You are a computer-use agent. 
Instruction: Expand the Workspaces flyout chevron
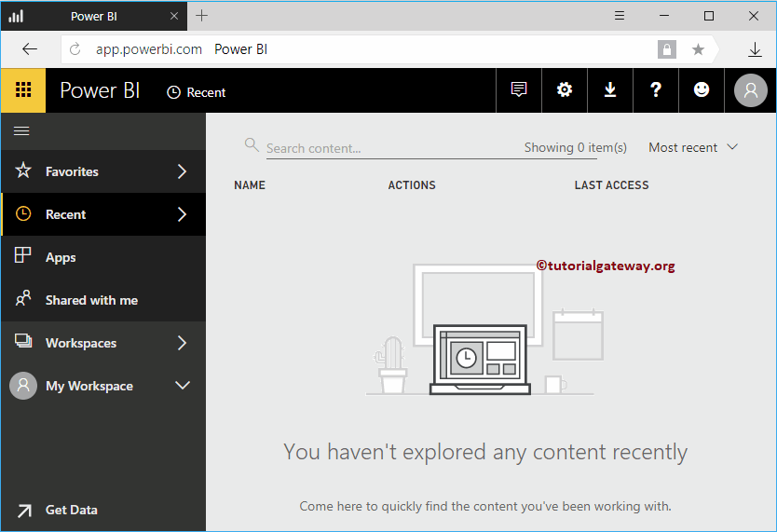[x=182, y=343]
